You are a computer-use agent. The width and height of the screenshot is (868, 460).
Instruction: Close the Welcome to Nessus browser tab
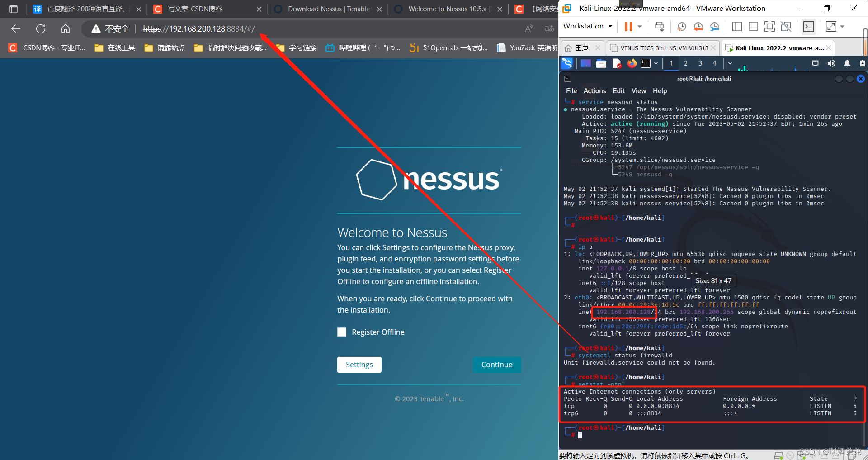tap(500, 9)
